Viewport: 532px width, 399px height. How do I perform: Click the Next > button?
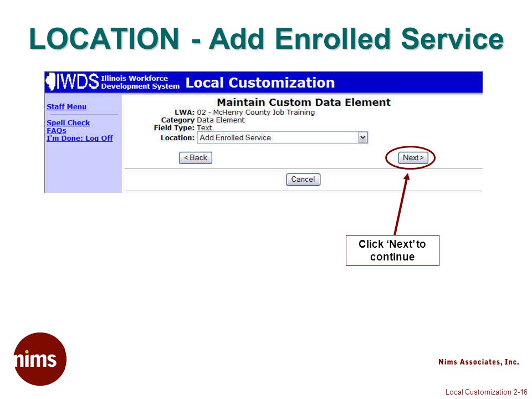click(x=413, y=158)
